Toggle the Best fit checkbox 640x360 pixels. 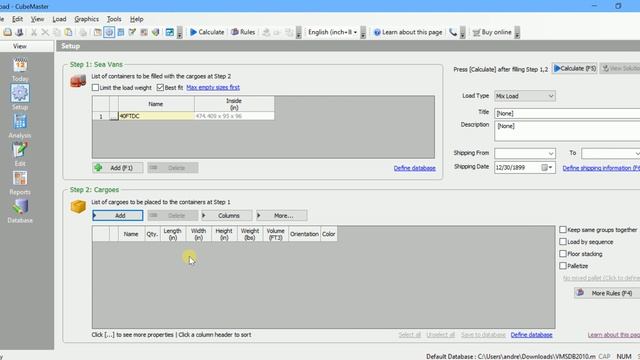tap(160, 87)
